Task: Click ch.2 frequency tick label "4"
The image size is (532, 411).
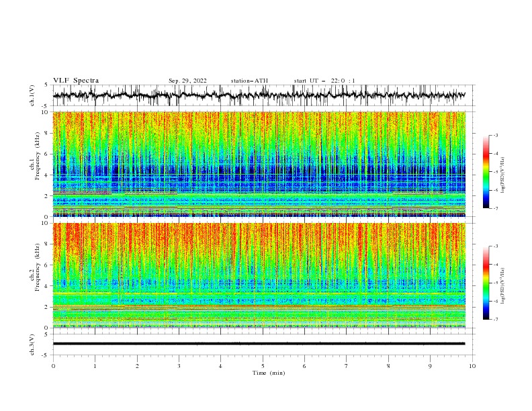Action: [x=46, y=286]
